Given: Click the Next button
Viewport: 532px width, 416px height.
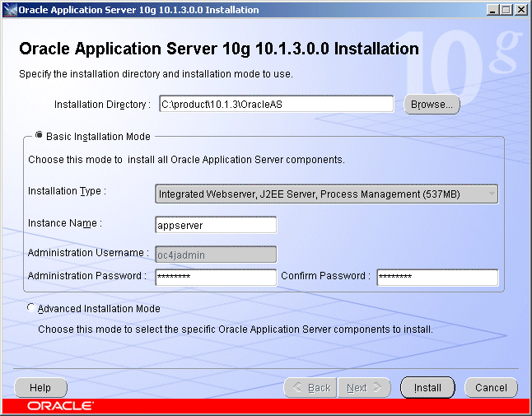Looking at the screenshot, I should coord(364,387).
